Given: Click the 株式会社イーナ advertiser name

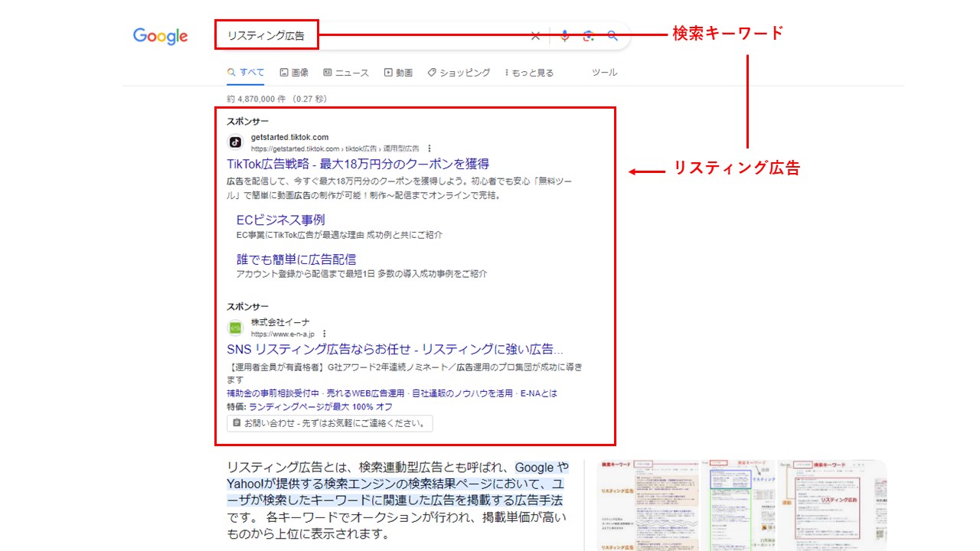Looking at the screenshot, I should [x=280, y=322].
